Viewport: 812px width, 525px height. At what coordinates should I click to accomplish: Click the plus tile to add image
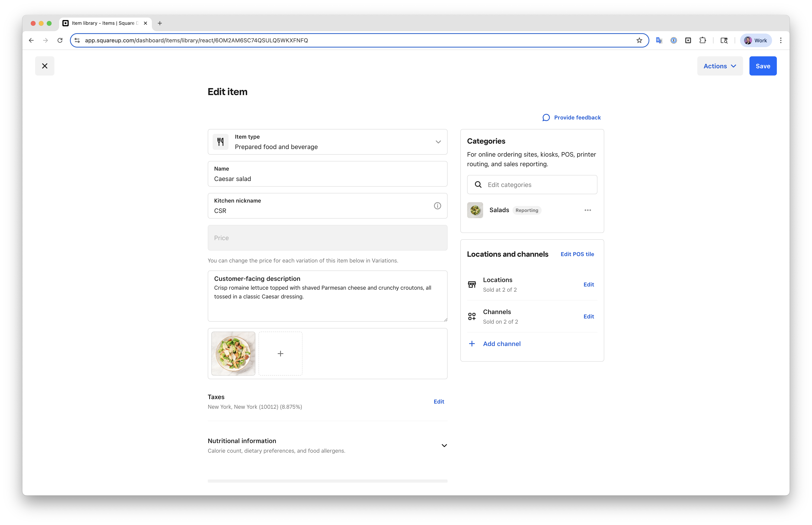tap(280, 354)
